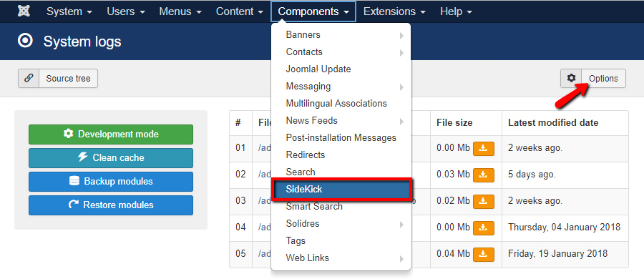
Task: Click the File size column header
Action: [x=454, y=122]
